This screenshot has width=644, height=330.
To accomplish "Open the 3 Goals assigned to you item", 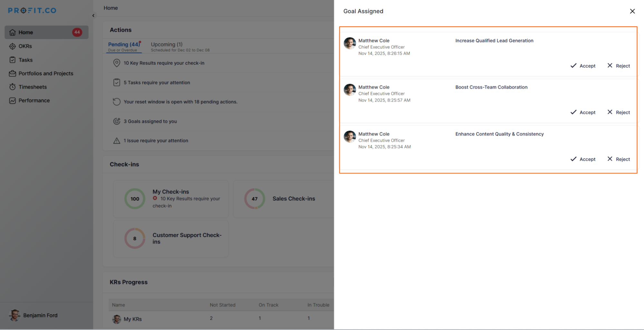I will click(150, 121).
